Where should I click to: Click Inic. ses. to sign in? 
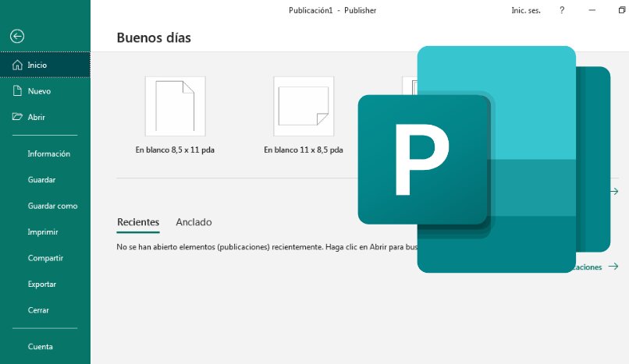(526, 10)
